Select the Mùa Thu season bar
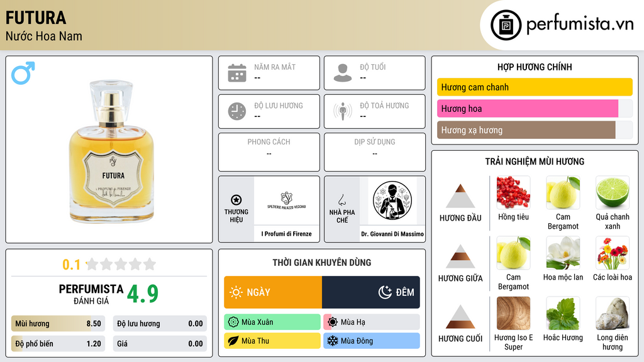644x362 pixels. pyautogui.click(x=272, y=341)
